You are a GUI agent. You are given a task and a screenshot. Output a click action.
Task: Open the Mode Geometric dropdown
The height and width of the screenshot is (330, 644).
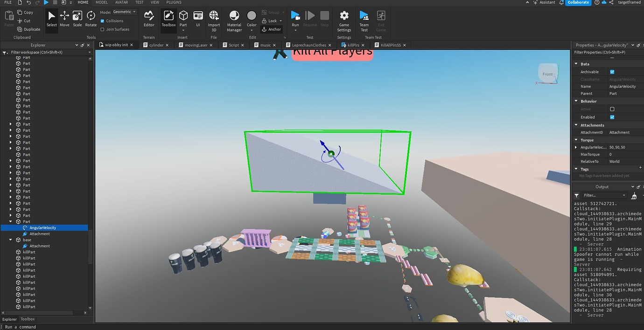click(123, 11)
